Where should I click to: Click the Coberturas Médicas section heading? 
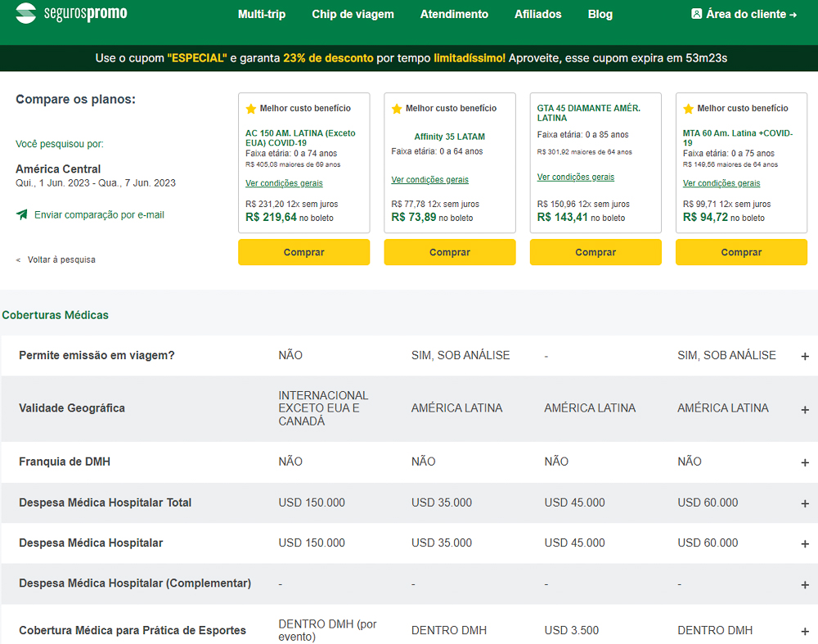click(56, 315)
